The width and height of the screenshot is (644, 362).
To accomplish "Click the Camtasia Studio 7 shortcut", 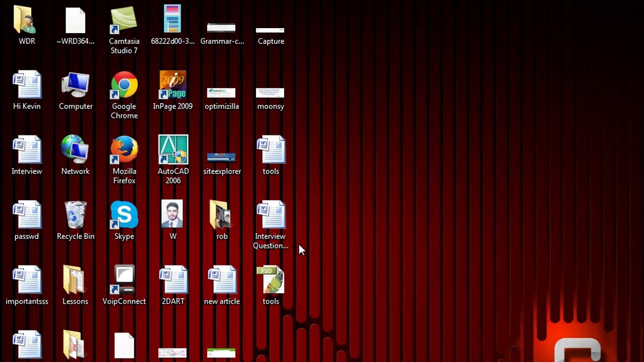I will tap(124, 20).
